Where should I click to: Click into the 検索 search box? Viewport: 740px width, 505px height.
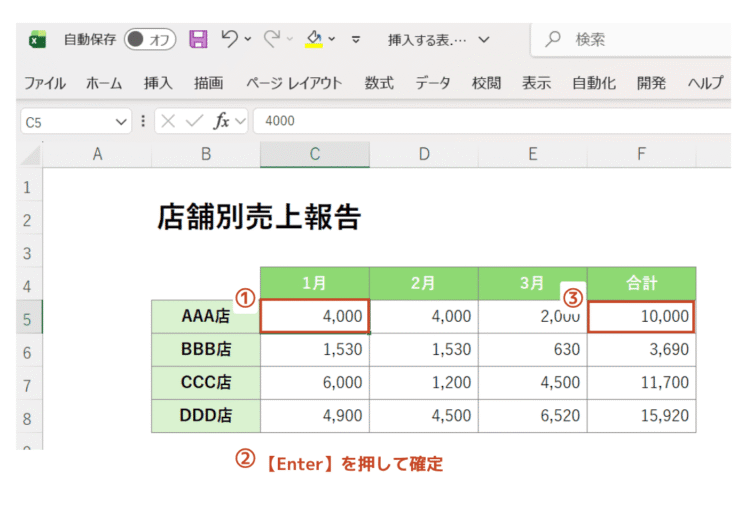(x=631, y=40)
